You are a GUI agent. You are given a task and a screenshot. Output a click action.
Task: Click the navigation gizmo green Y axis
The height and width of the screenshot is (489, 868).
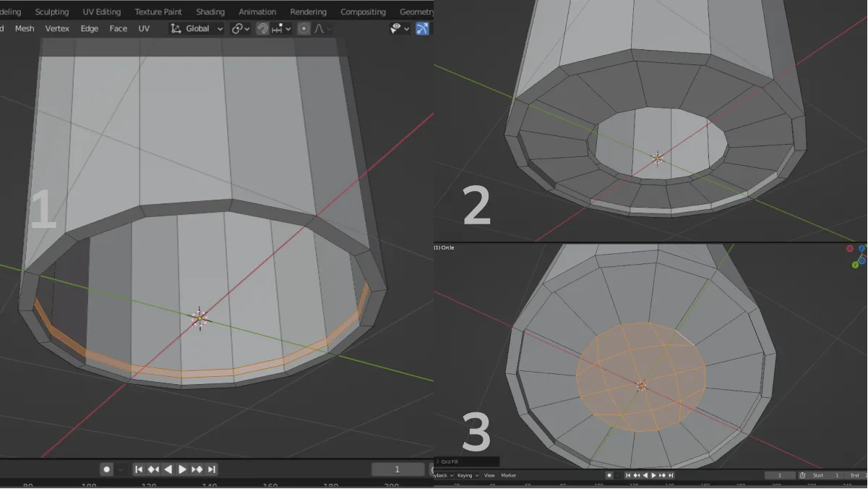(855, 265)
